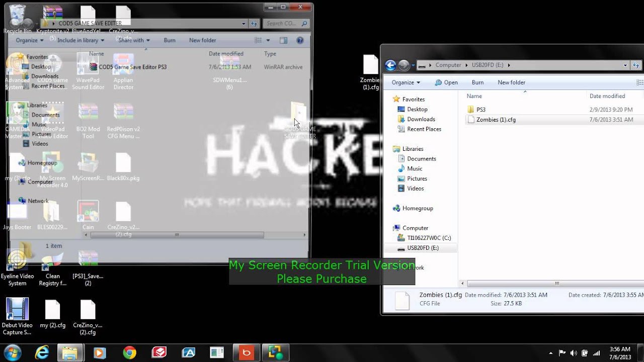Refresh the COD5 GAME SAVE EDITER address bar

[x=254, y=23]
